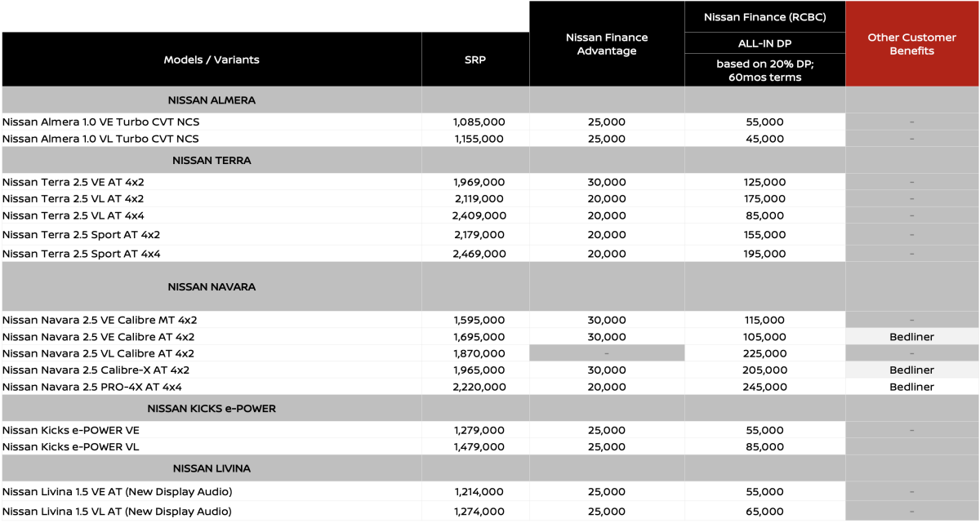Click Bedliner benefit for Navara Calibre-X

click(911, 370)
